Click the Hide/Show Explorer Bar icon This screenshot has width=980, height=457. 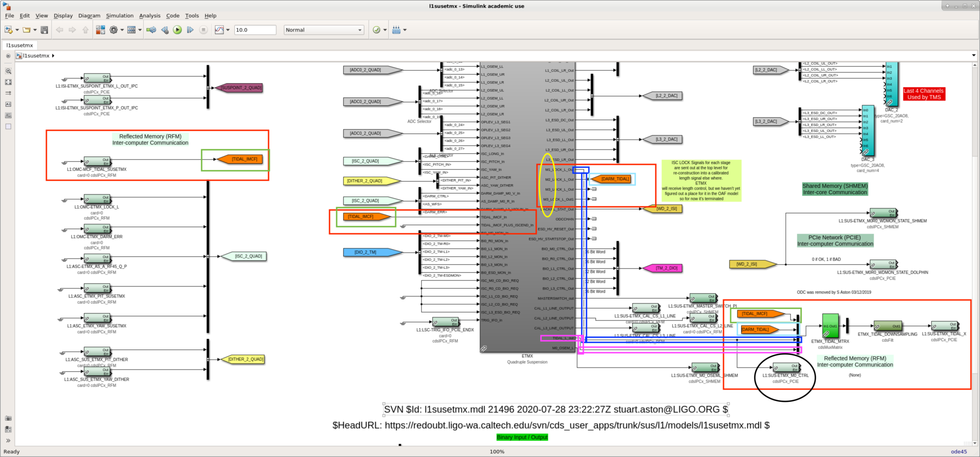[8, 56]
